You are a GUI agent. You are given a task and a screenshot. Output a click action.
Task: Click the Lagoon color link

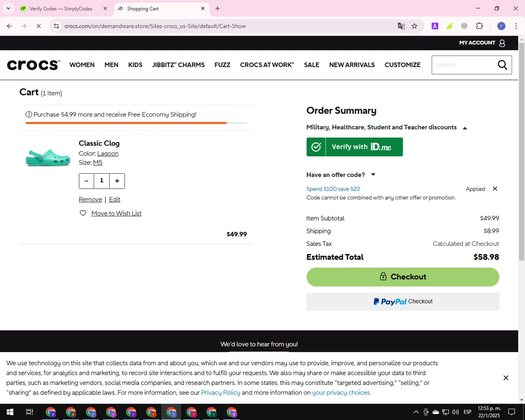(108, 153)
